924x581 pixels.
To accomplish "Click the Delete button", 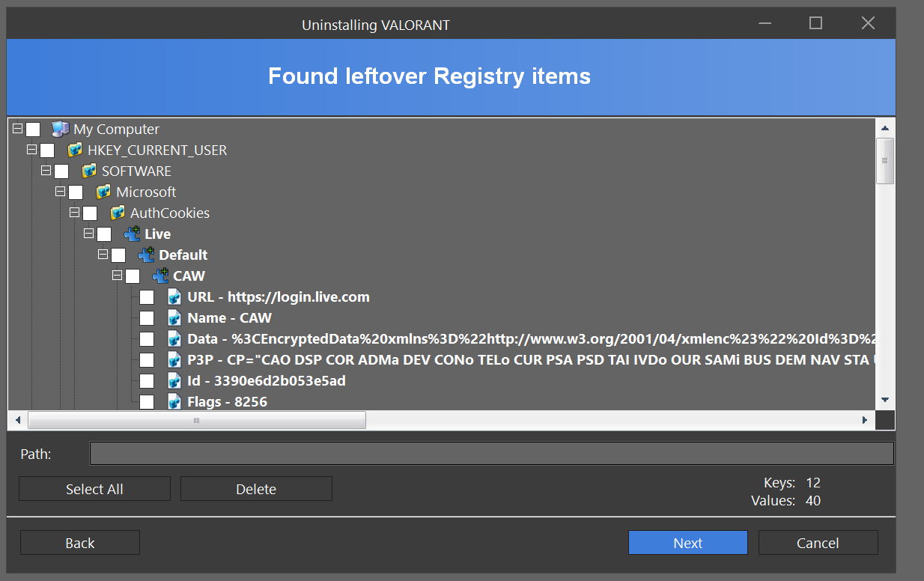I will (x=256, y=489).
